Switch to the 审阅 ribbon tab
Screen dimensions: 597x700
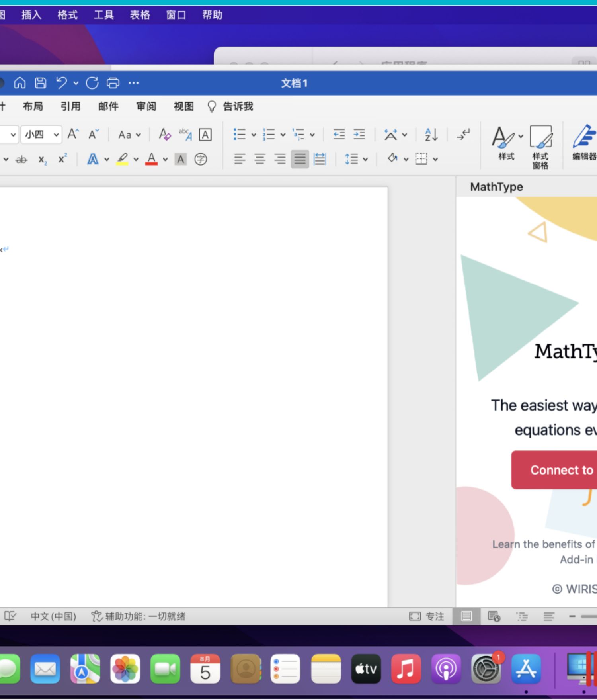[x=146, y=106]
